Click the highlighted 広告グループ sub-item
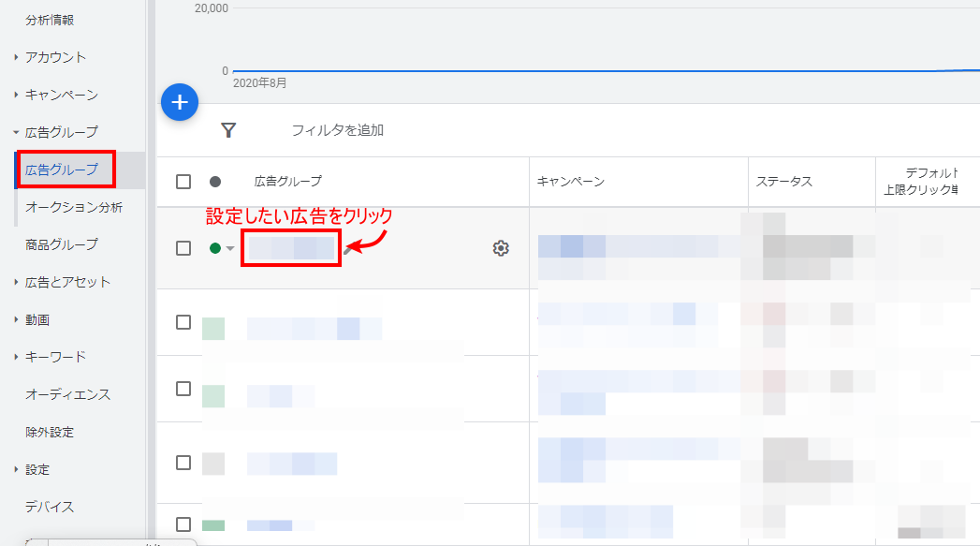 61,170
